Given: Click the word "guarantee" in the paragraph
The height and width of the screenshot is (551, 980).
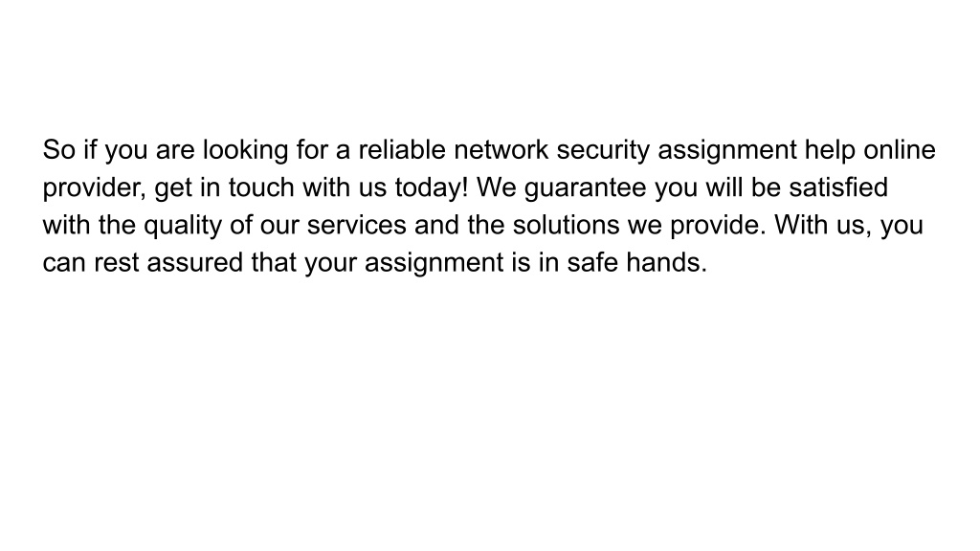Looking at the screenshot, I should (585, 188).
